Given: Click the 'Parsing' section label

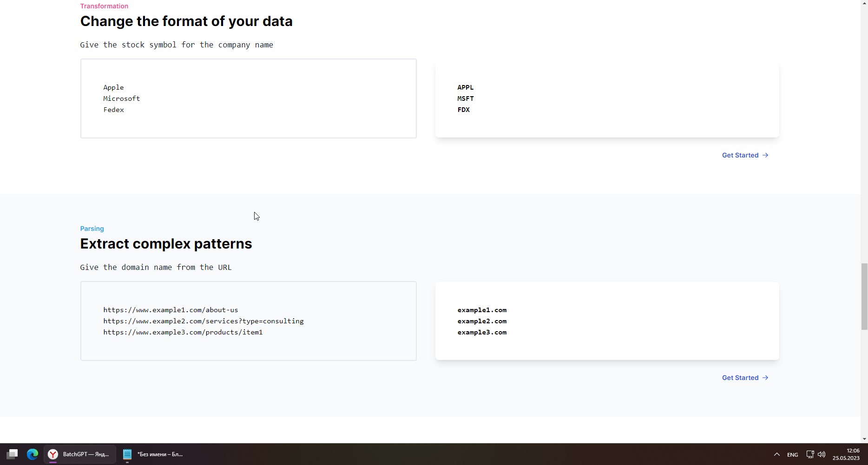Looking at the screenshot, I should (92, 229).
